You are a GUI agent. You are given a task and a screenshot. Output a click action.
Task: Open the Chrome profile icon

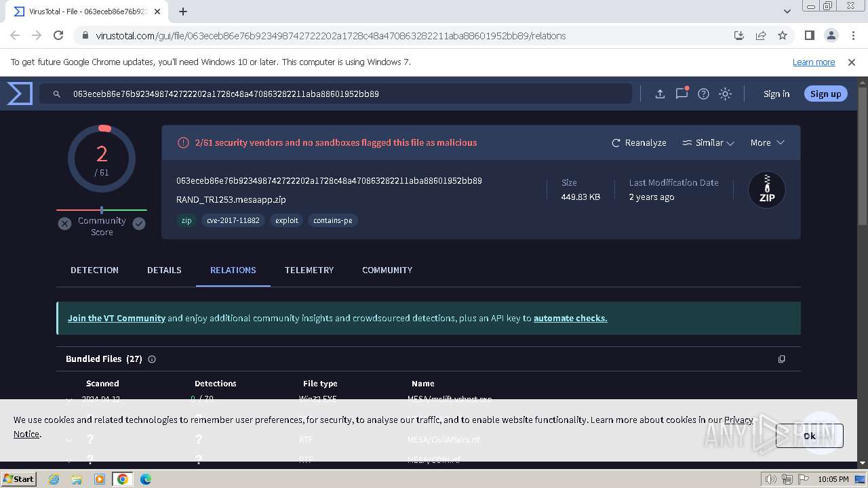[x=831, y=35]
